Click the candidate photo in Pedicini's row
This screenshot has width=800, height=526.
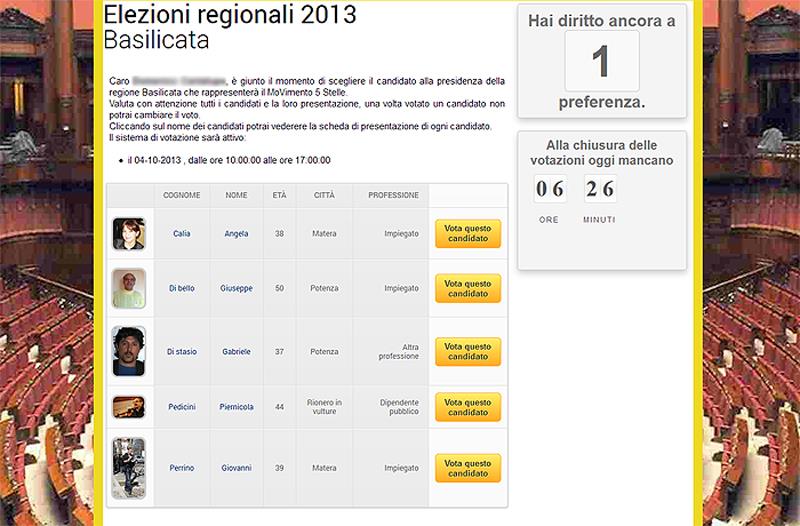click(128, 407)
